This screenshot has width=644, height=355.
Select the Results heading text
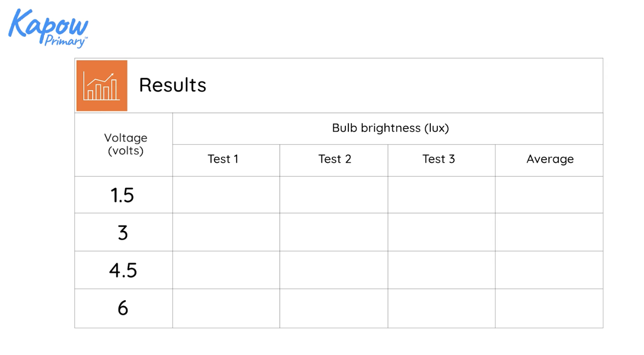point(172,85)
